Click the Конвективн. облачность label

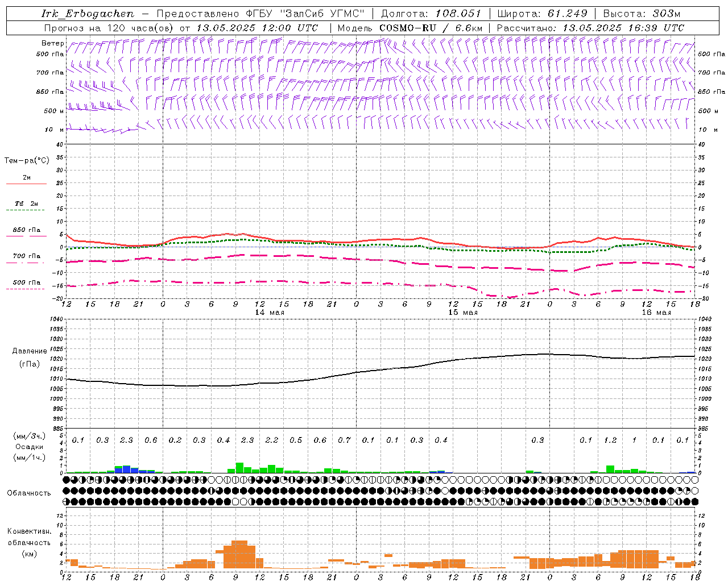pos(29,537)
